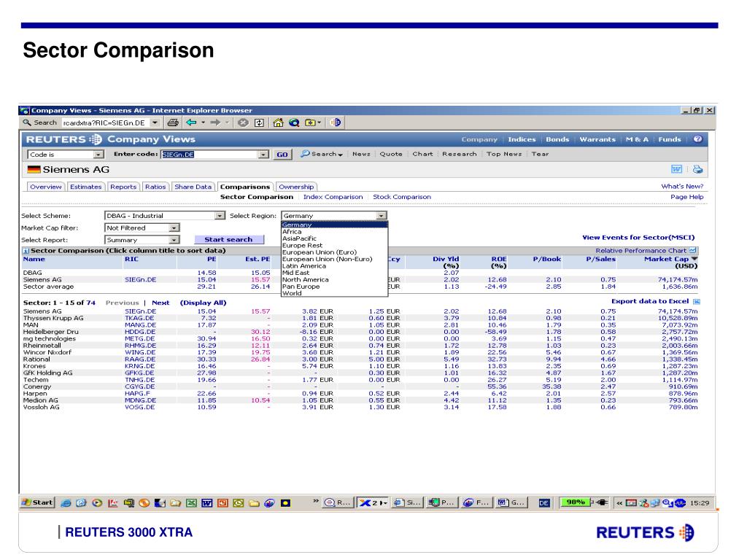Sort the table by Est. PE column

pyautogui.click(x=258, y=259)
